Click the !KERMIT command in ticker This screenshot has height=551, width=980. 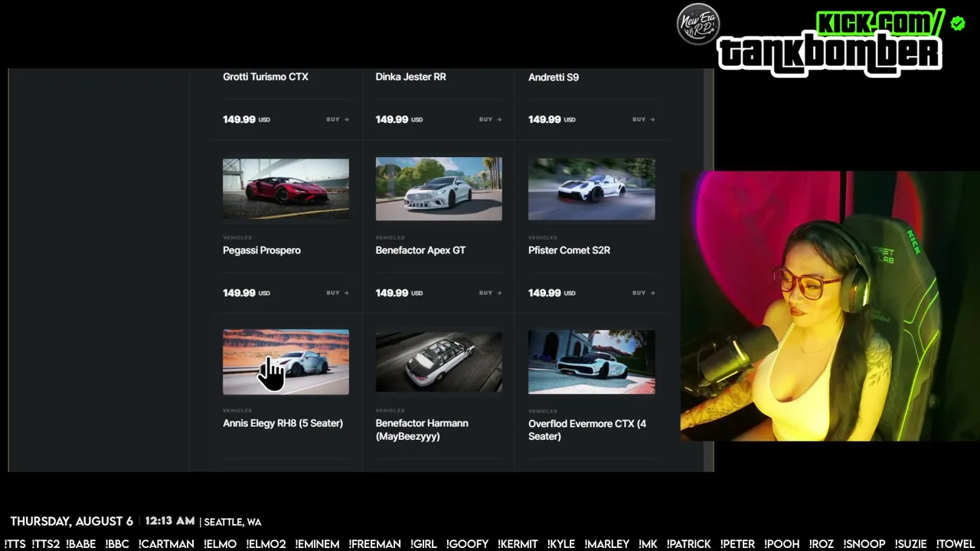(518, 544)
